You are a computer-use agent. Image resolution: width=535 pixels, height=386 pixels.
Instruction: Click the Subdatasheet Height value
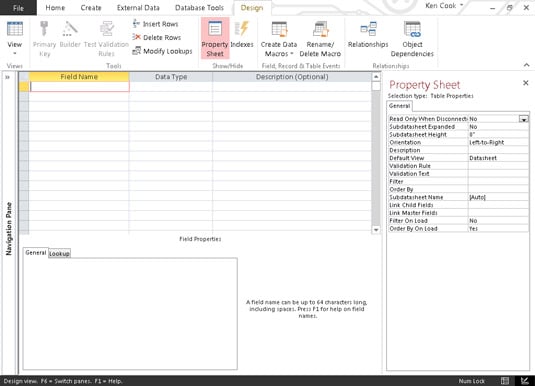coord(497,134)
